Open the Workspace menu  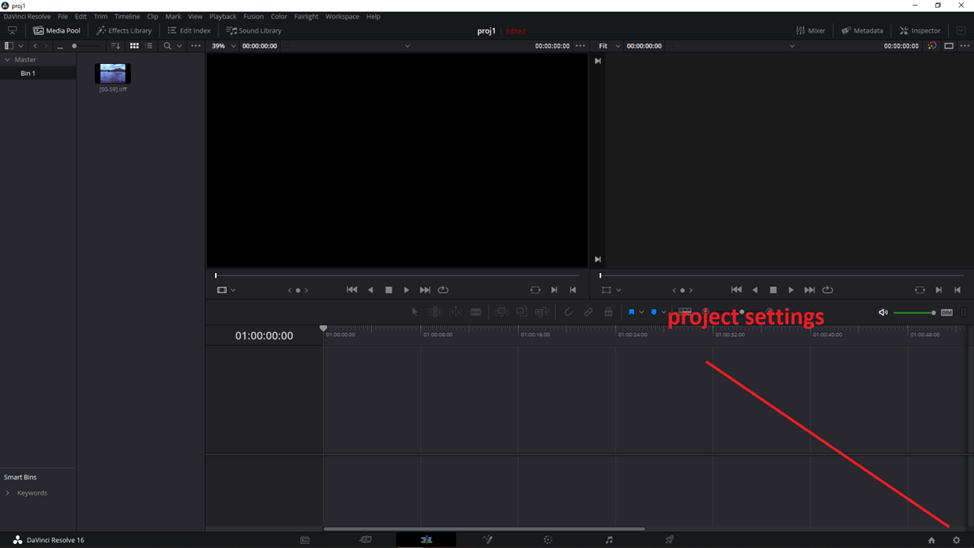342,17
